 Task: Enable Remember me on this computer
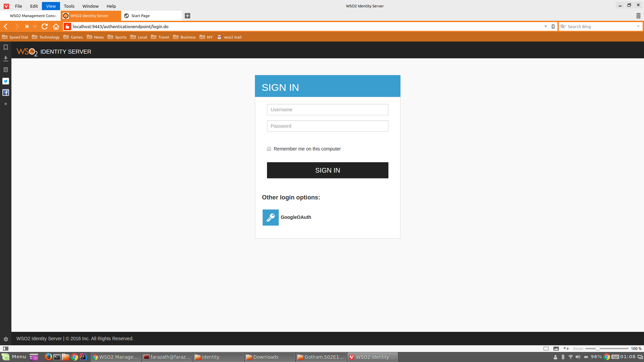pyautogui.click(x=269, y=149)
